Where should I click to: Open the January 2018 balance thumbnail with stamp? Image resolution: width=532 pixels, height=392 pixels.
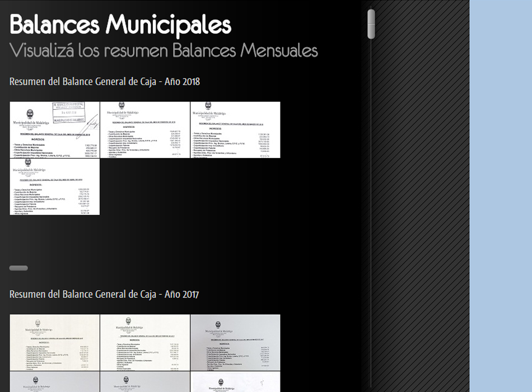pyautogui.click(x=55, y=130)
